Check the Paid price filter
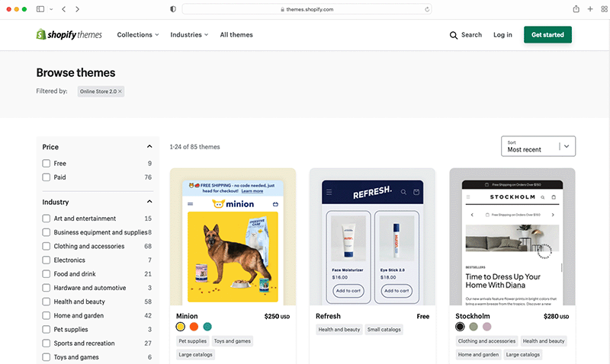Image resolution: width=610 pixels, height=364 pixels. pos(47,177)
